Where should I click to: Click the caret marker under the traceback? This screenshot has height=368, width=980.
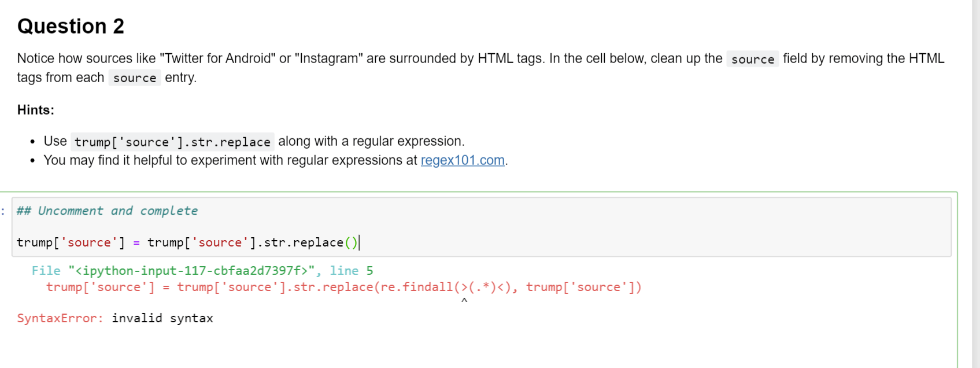(464, 300)
